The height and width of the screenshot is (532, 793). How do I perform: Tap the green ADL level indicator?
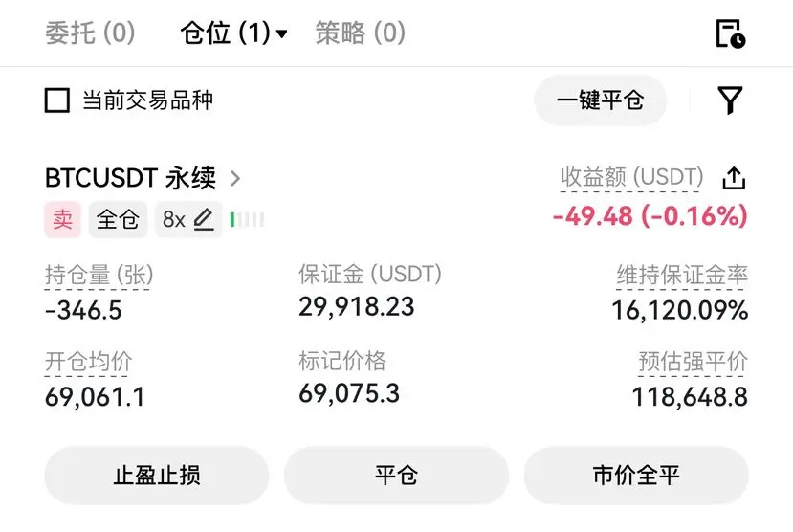[x=248, y=219]
